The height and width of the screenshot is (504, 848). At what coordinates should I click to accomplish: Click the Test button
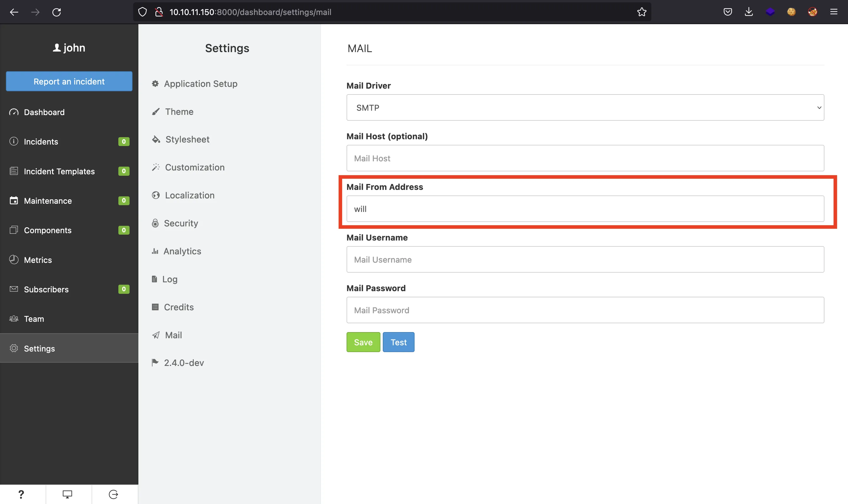(x=398, y=342)
